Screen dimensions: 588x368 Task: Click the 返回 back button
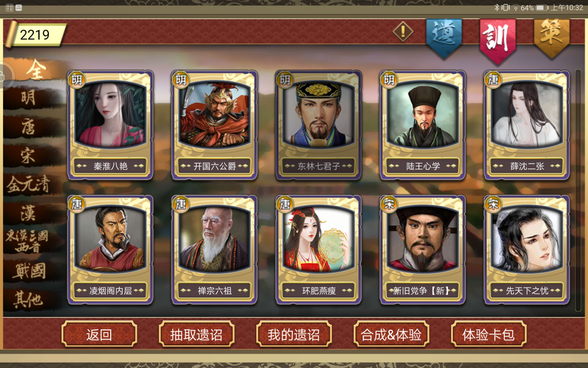(x=99, y=334)
